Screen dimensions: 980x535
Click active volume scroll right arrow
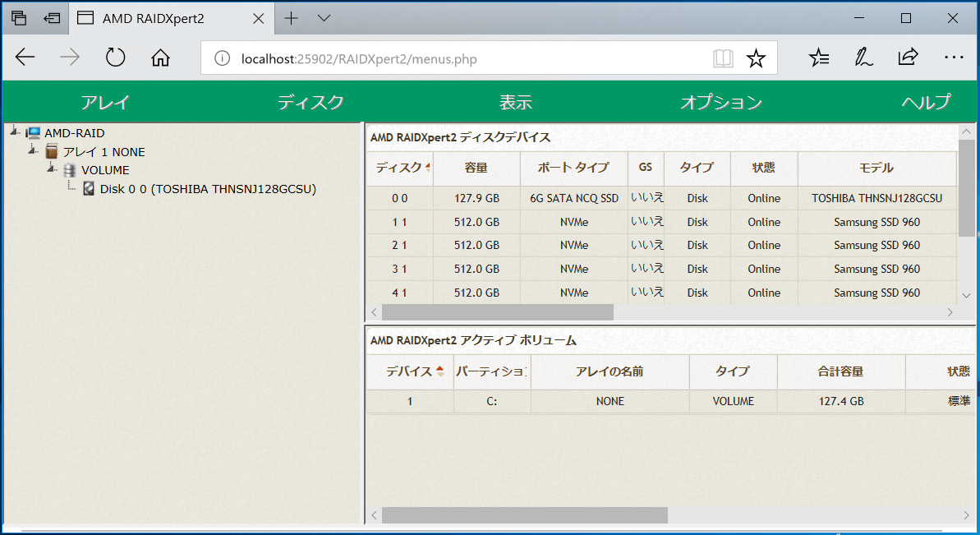(x=966, y=515)
